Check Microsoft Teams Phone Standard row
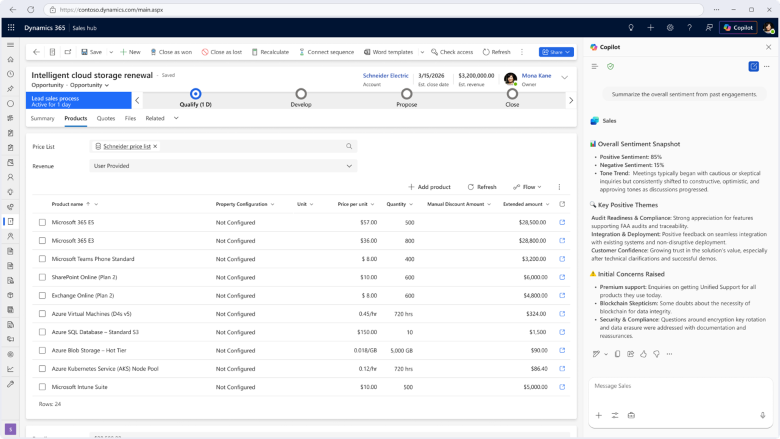The width and height of the screenshot is (780, 439). pos(42,259)
